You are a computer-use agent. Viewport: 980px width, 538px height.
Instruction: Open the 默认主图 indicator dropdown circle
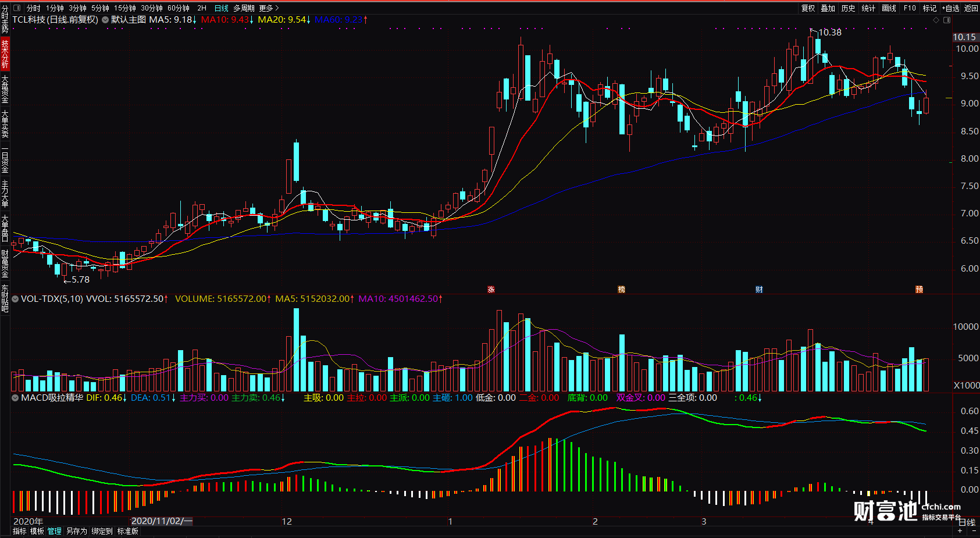[x=105, y=20]
